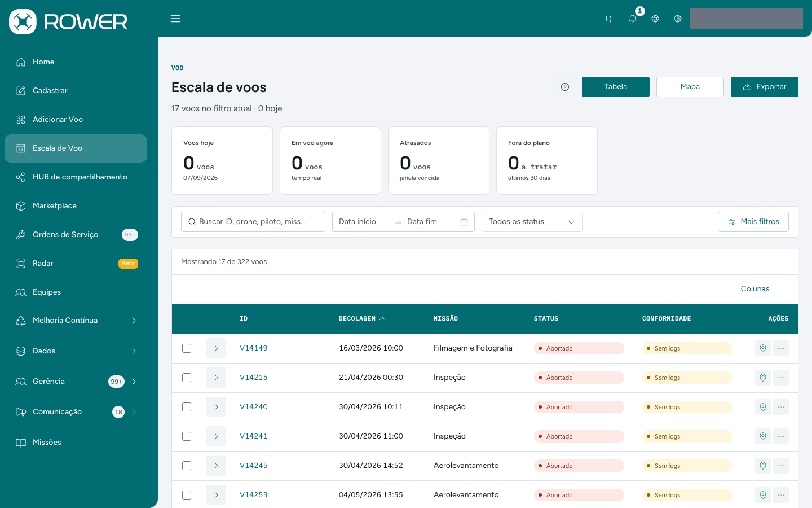Open location pin for flight V14245
The height and width of the screenshot is (508, 812).
(x=763, y=466)
